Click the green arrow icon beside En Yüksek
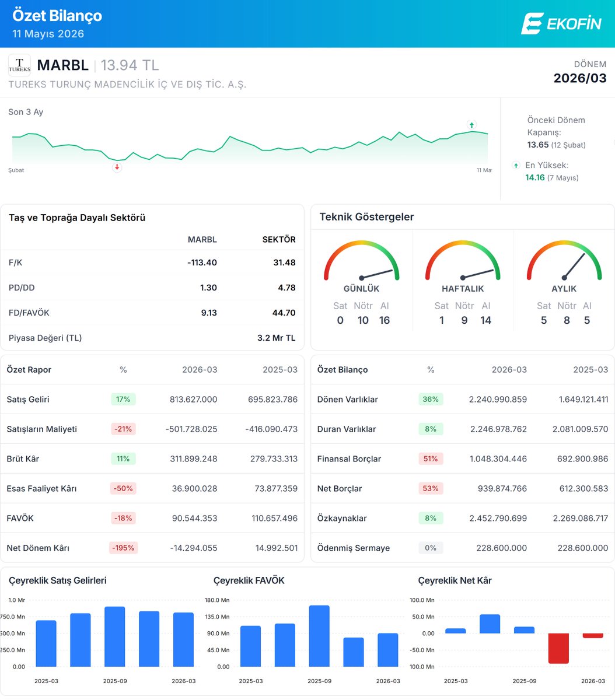The image size is (615, 700). click(x=516, y=166)
